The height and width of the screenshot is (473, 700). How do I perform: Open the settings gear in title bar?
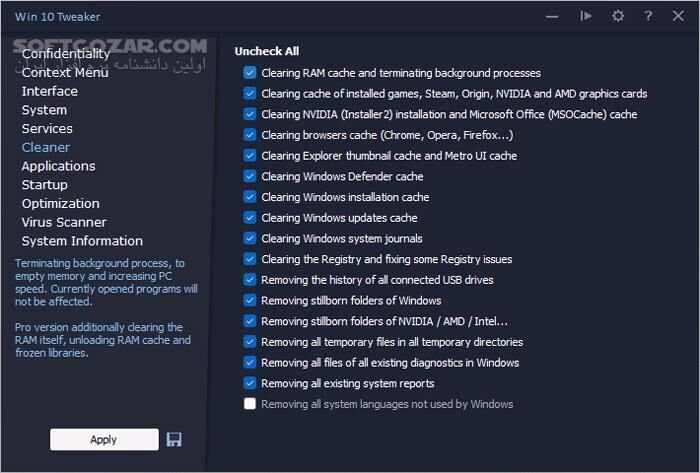pyautogui.click(x=618, y=16)
